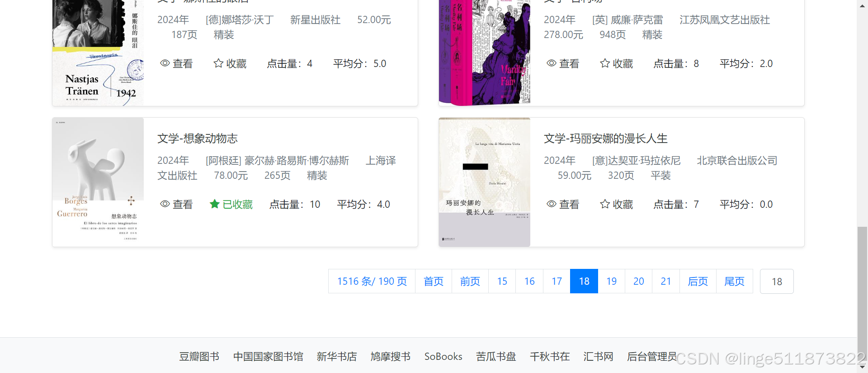The height and width of the screenshot is (373, 868).
Task: Click the star icon on the 52.00元 book card
Action: (x=218, y=63)
